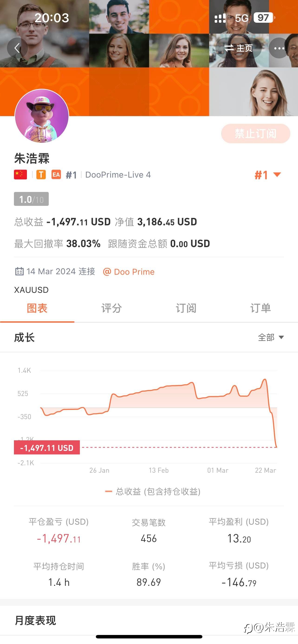Expand the #1 account dropdown

268,175
